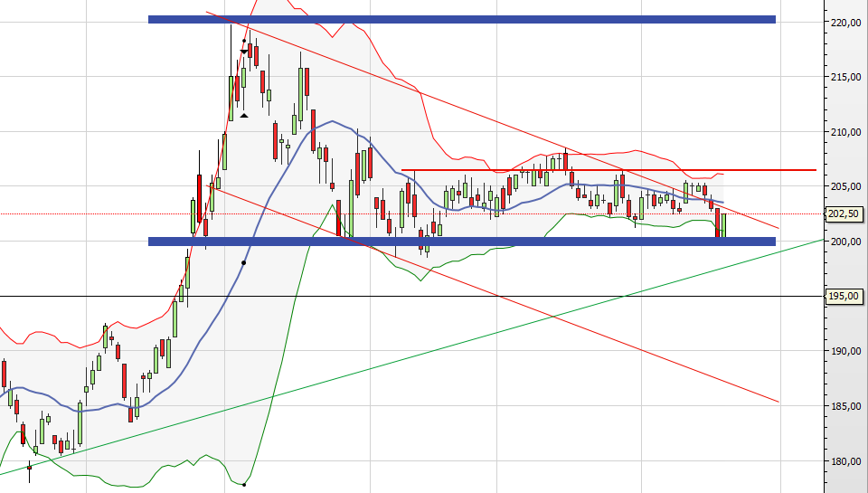The image size is (868, 493).
Task: Click the 220,00 label on the price axis
Action: tap(843, 23)
